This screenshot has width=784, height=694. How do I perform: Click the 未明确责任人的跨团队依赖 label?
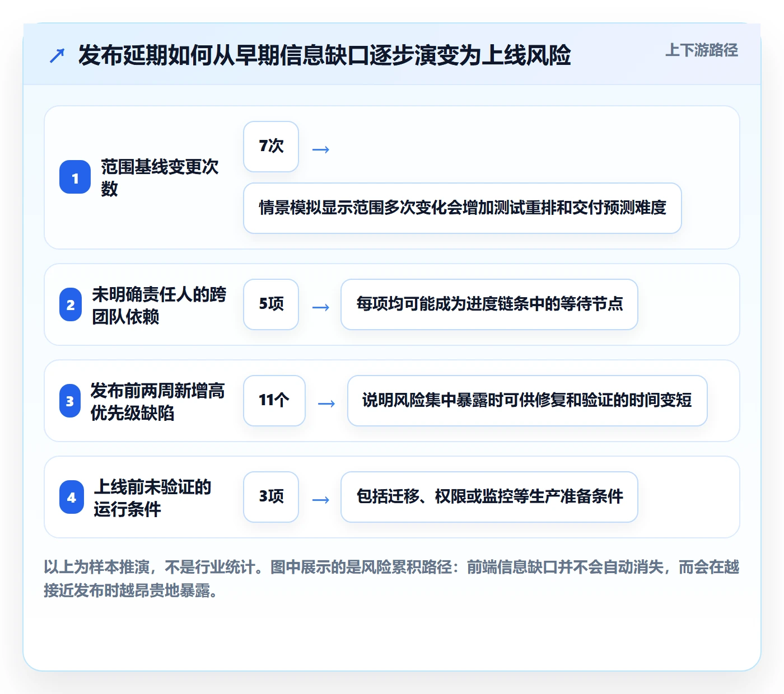(x=160, y=305)
